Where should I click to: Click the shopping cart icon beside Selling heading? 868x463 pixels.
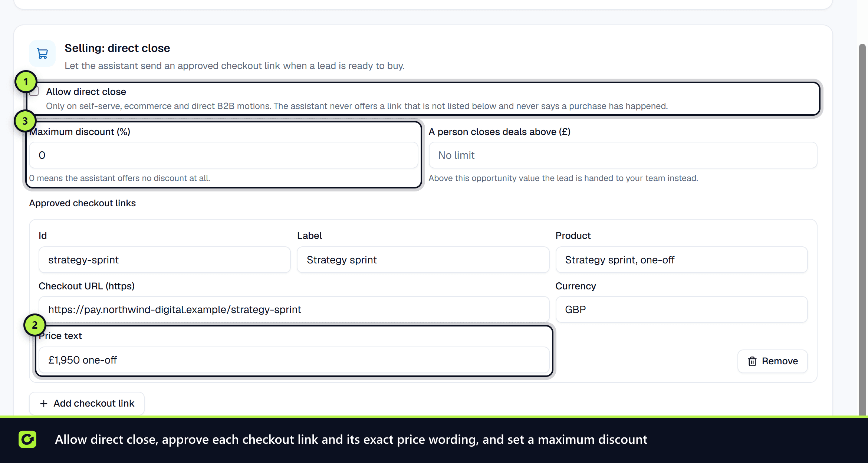[x=42, y=53]
